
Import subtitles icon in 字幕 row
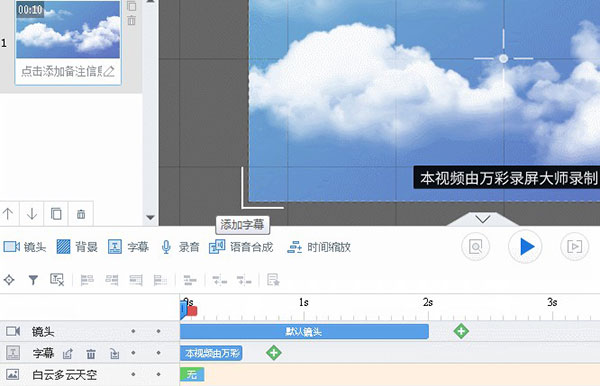(x=114, y=354)
